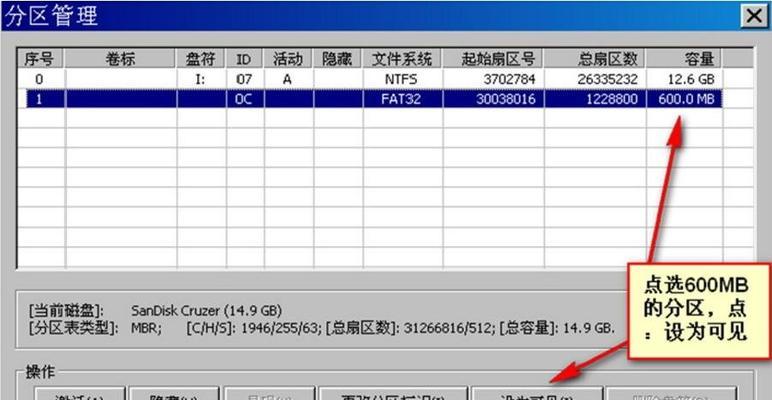Click the 隐藏 column header
772x400 pixels.
337,59
